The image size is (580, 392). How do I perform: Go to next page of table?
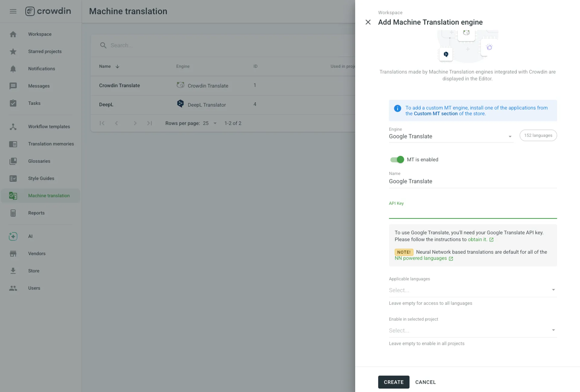tap(135, 123)
